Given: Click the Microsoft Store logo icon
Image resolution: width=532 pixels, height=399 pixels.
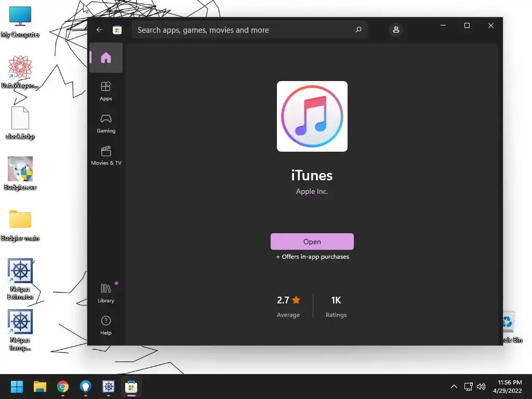Looking at the screenshot, I should click(x=117, y=30).
